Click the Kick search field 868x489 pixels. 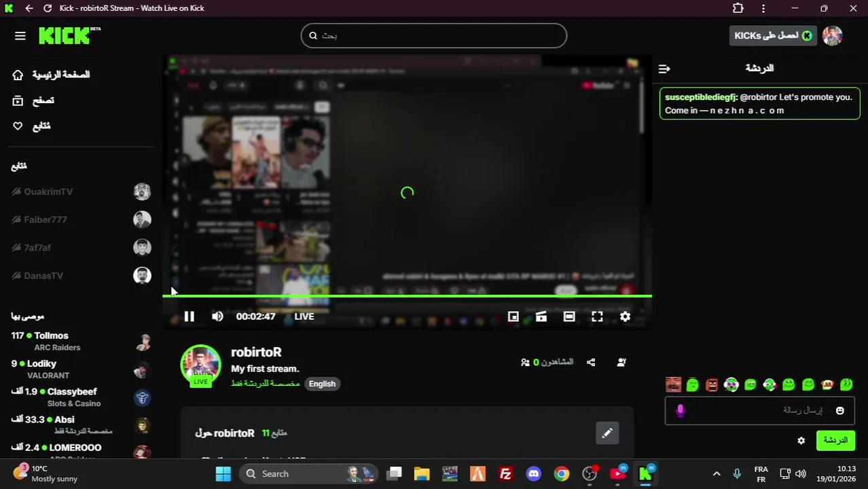pyautogui.click(x=433, y=36)
